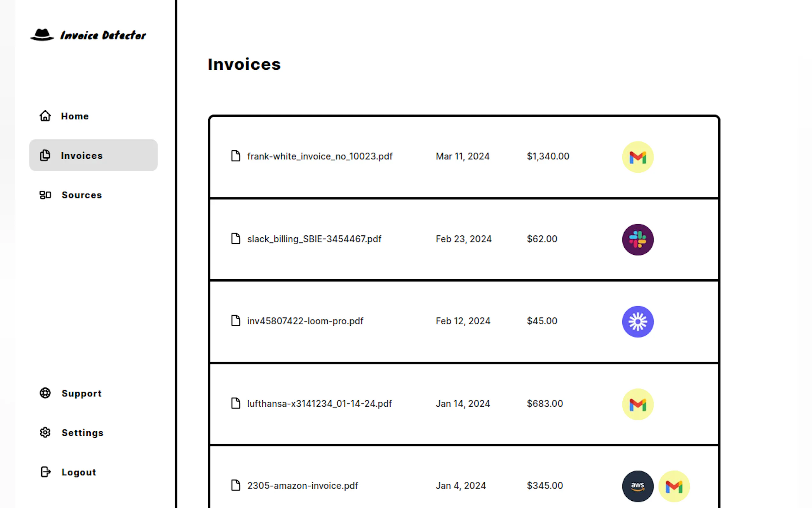Click the file icon beside slack_billing_SBIE-3454467.pdf

pyautogui.click(x=235, y=239)
